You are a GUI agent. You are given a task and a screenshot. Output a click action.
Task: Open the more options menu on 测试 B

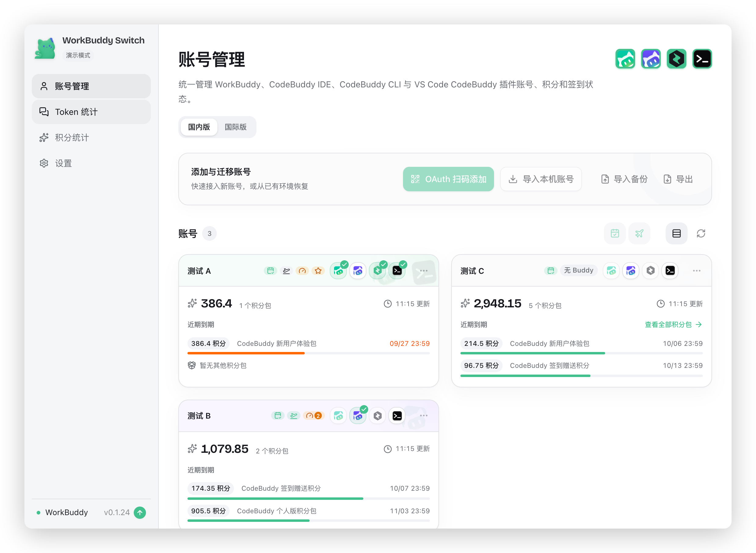pyautogui.click(x=423, y=416)
